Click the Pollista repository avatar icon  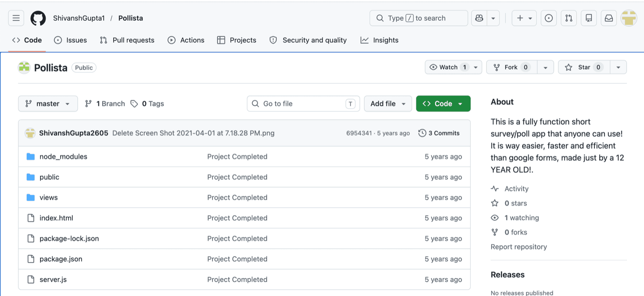point(24,68)
